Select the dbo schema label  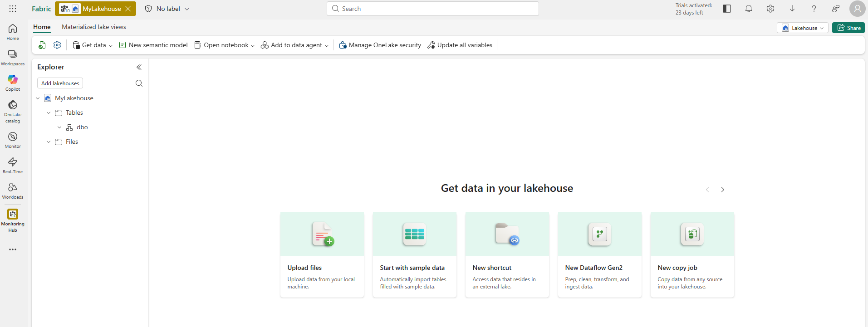coord(82,127)
